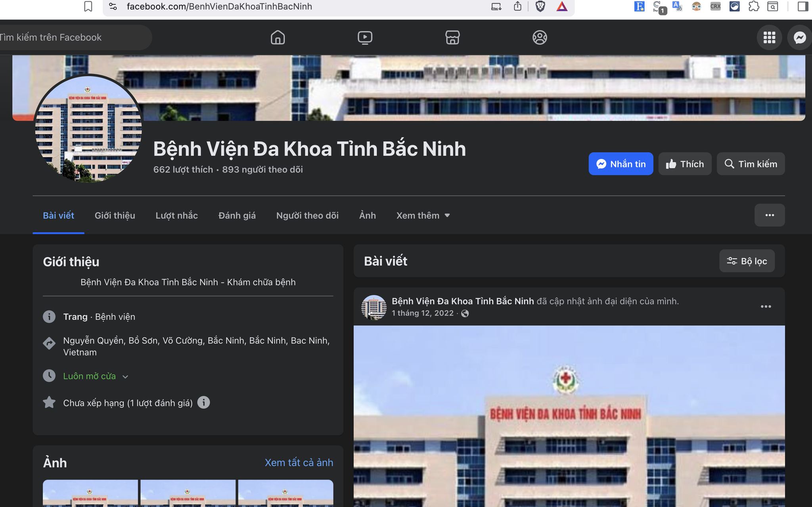Click the 'Trang · Bệnh viện' category text

point(99,317)
